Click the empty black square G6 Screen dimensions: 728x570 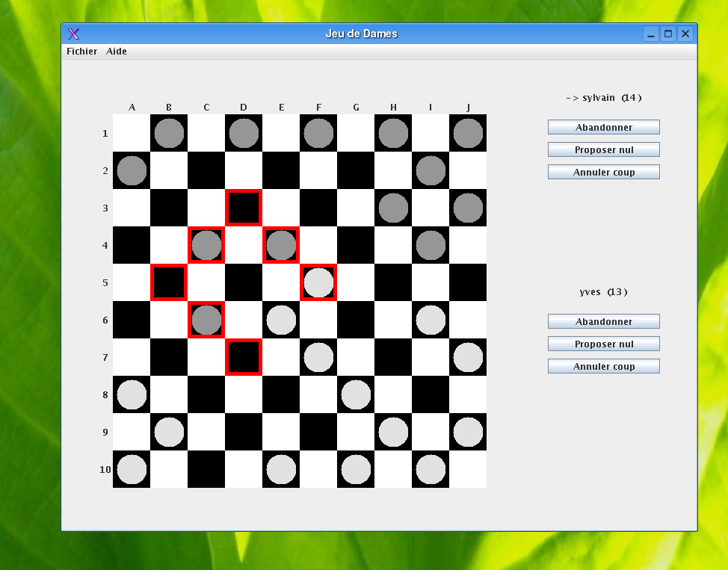[x=356, y=320]
